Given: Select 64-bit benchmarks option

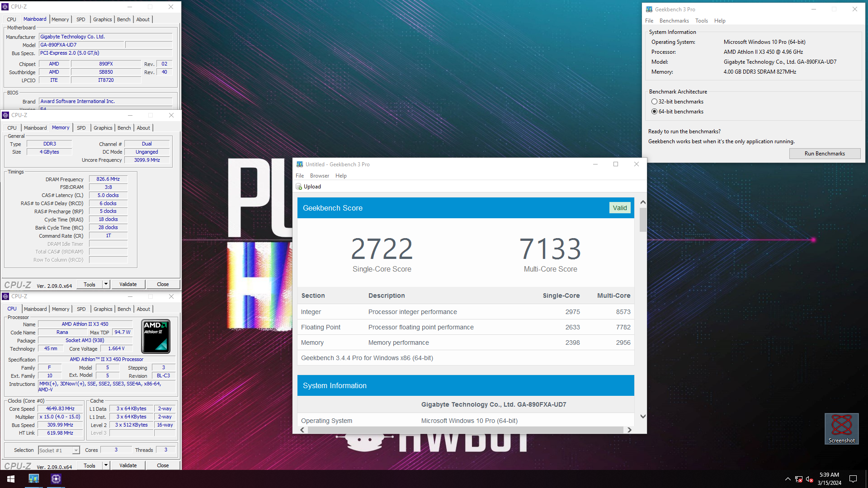Looking at the screenshot, I should (x=654, y=112).
